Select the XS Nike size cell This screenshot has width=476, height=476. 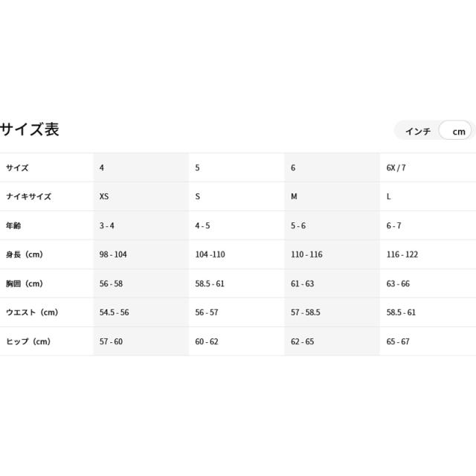(x=103, y=196)
